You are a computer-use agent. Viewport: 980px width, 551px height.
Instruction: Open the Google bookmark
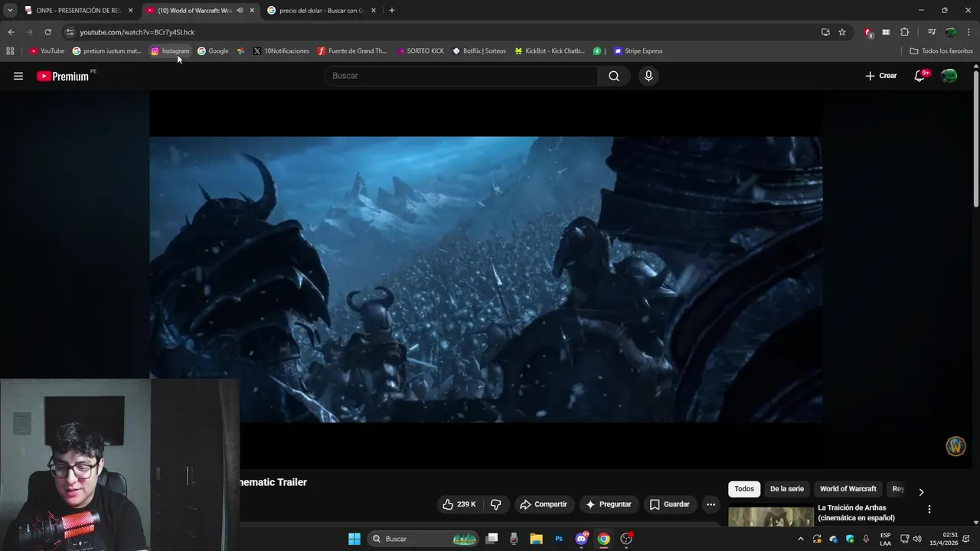(x=213, y=51)
